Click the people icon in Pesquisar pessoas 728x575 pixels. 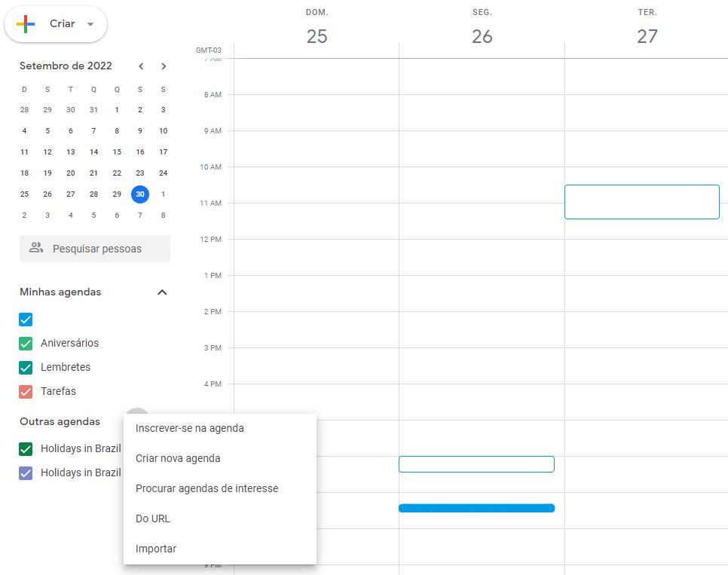point(35,248)
